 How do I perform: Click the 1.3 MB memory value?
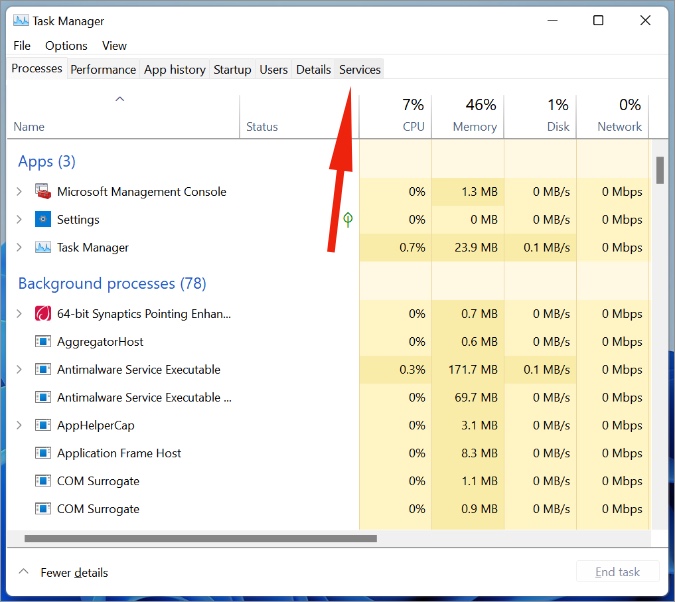point(479,191)
